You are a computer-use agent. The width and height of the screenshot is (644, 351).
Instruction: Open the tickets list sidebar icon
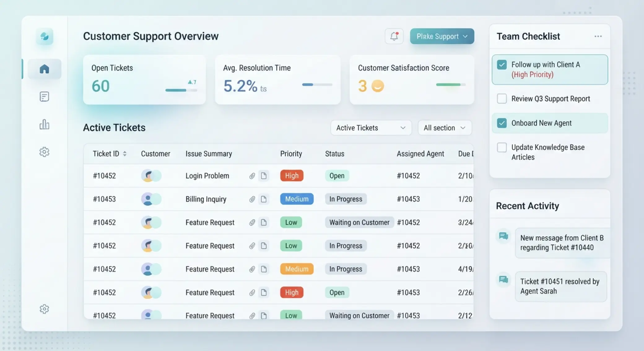coord(44,97)
